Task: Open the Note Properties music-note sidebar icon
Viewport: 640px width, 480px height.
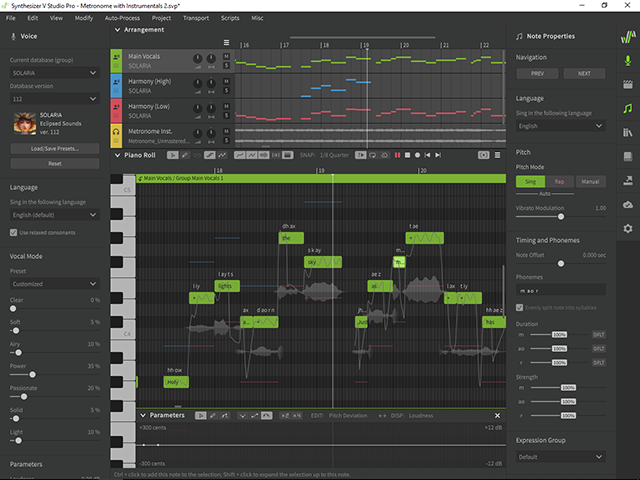Action: [628, 108]
